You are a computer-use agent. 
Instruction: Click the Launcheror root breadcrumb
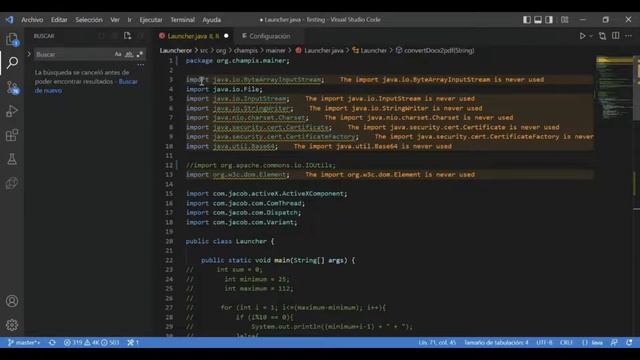(x=176, y=51)
